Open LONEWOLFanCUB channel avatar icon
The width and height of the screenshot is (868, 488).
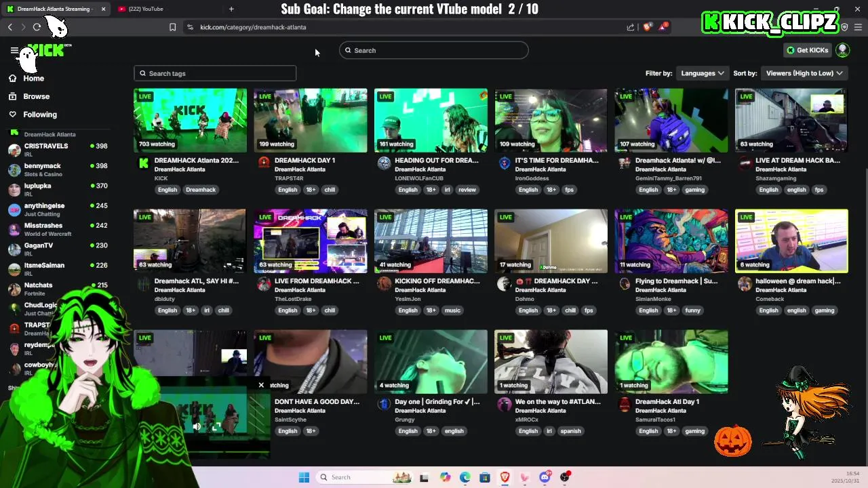tap(384, 163)
